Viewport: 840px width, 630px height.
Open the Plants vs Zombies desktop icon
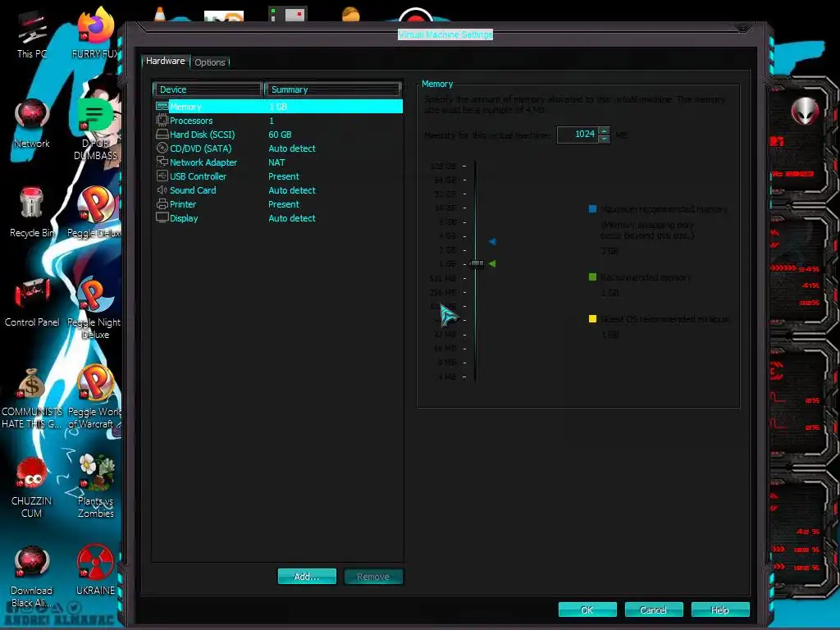click(x=97, y=473)
